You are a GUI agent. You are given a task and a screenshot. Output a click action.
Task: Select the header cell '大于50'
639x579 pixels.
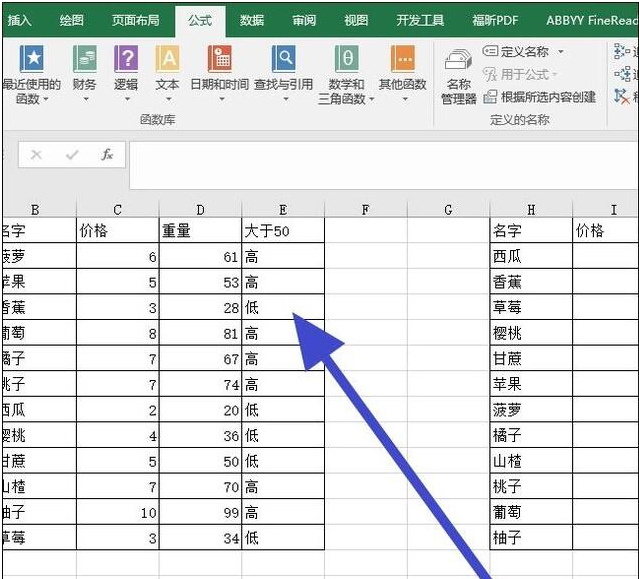point(283,231)
